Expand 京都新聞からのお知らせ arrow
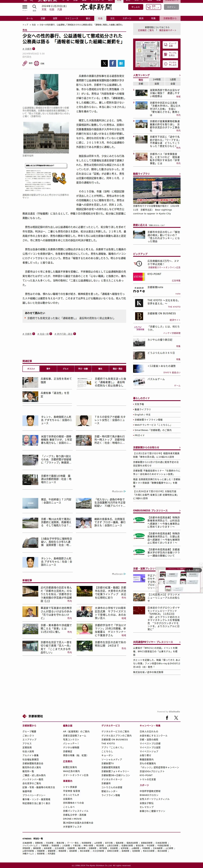203x868 pixels. [x=179, y=448]
